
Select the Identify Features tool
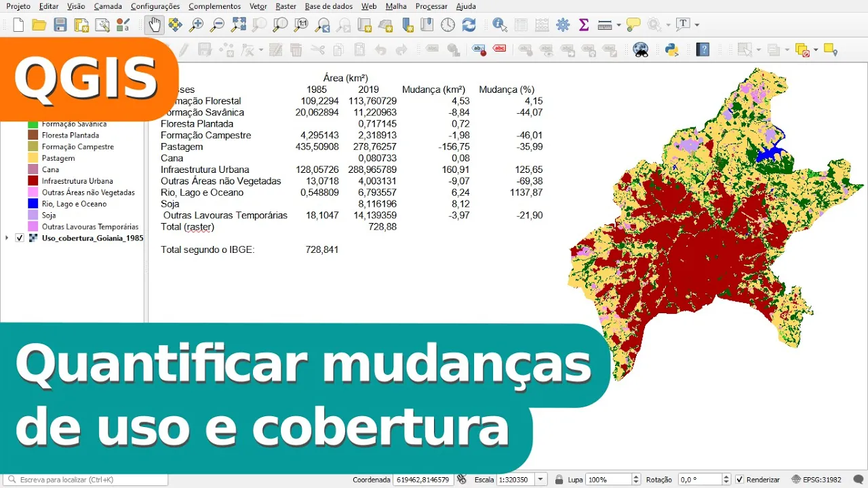(500, 26)
